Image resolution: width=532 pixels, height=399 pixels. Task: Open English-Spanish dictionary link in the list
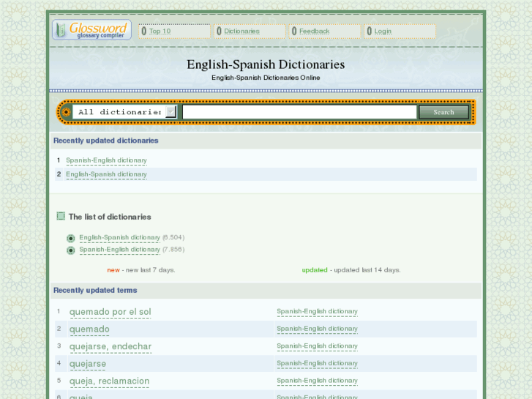click(120, 238)
